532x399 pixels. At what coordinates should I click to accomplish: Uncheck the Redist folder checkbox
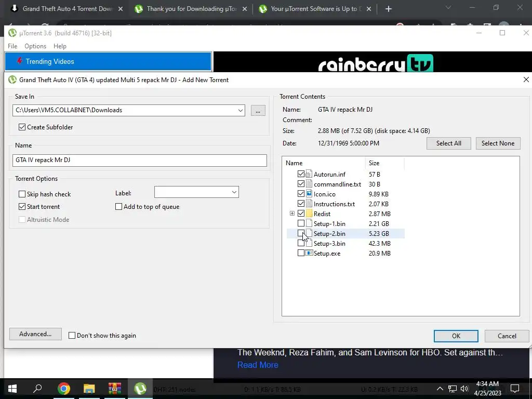[301, 214]
